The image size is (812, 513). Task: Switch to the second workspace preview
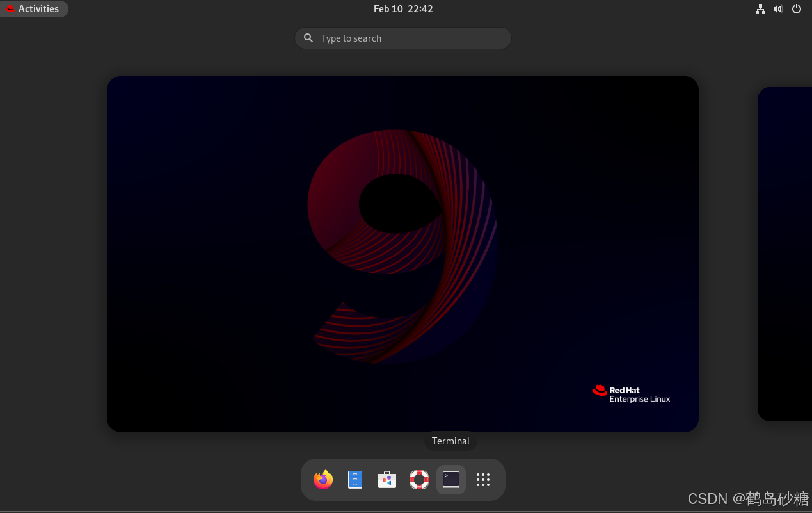784,254
